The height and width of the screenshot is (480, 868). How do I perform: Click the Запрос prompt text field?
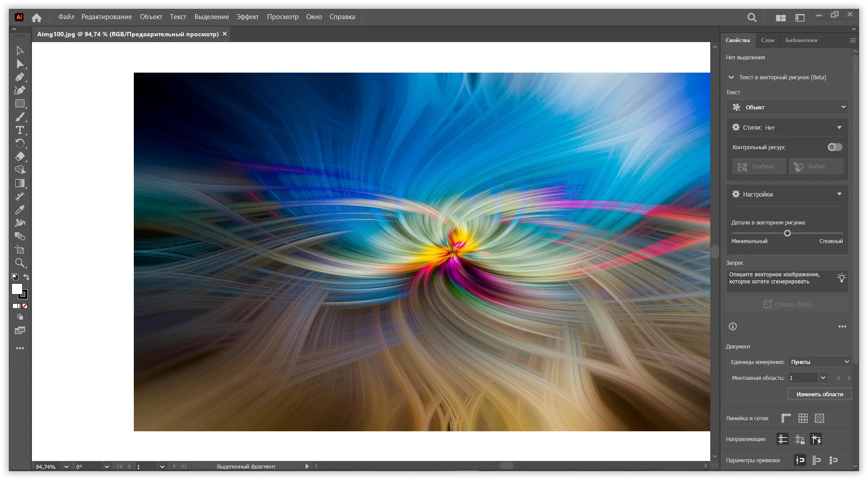coord(780,281)
